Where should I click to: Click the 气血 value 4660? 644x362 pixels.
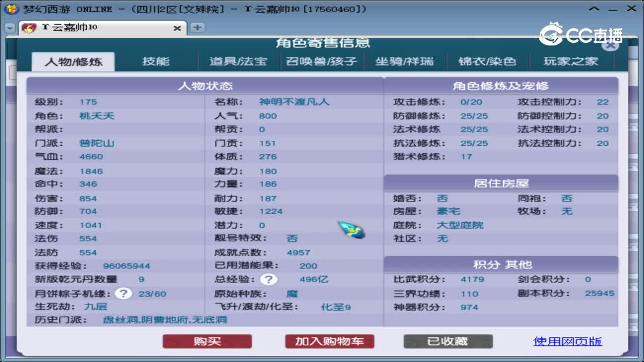click(x=91, y=157)
